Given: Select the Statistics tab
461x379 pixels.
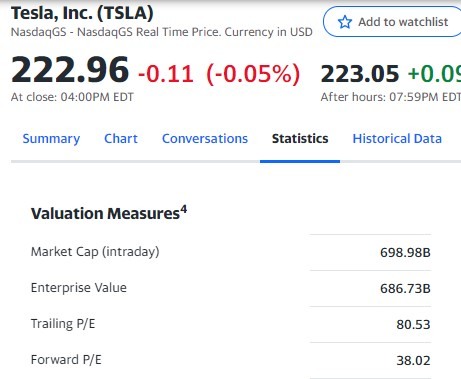Looking at the screenshot, I should click(300, 139).
